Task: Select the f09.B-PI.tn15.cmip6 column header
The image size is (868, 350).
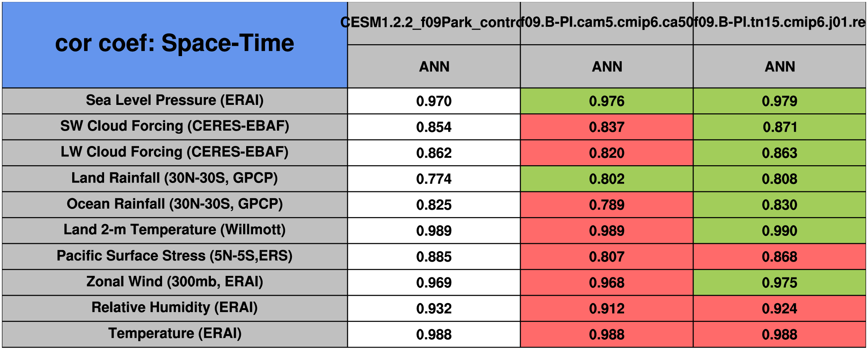Action: click(x=779, y=23)
